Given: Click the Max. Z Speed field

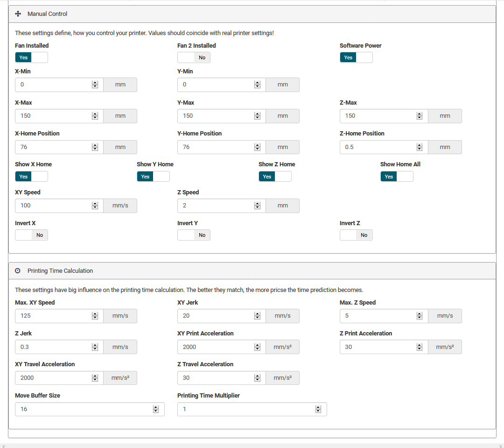Looking at the screenshot, I should coord(384,316).
